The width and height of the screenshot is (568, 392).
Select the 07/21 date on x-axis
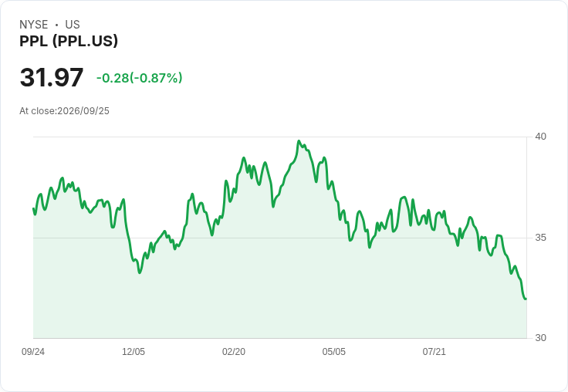[434, 352]
